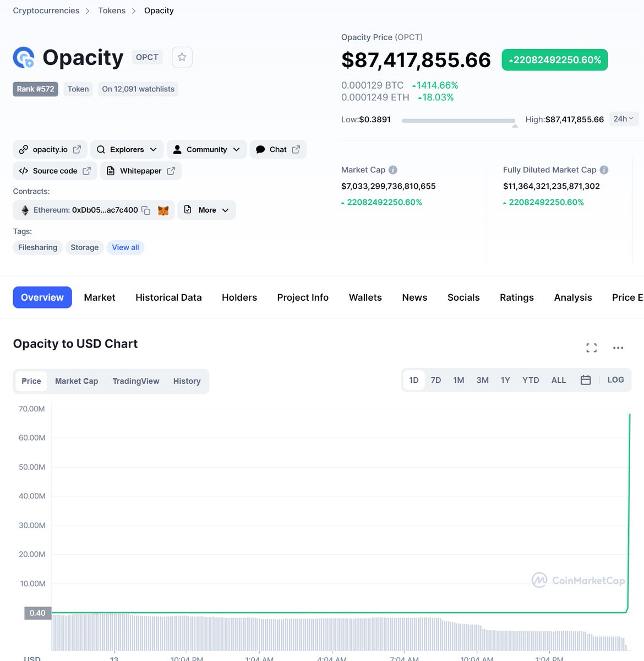The height and width of the screenshot is (661, 644).
Task: Select the Filesharing tag
Action: point(37,247)
